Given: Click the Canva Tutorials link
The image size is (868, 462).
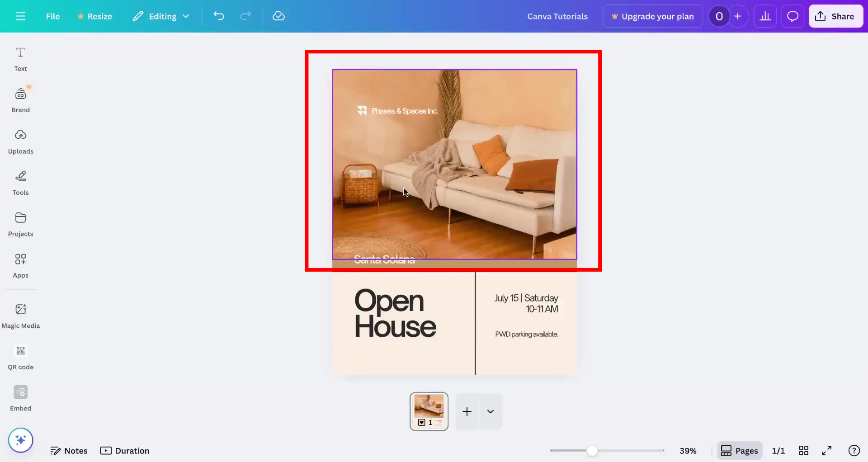Looking at the screenshot, I should click(557, 16).
